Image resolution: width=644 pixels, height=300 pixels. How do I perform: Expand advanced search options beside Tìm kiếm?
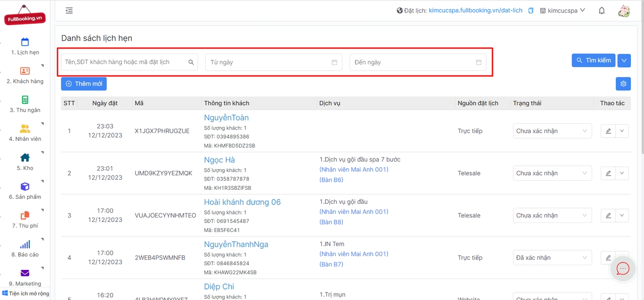[x=624, y=60]
